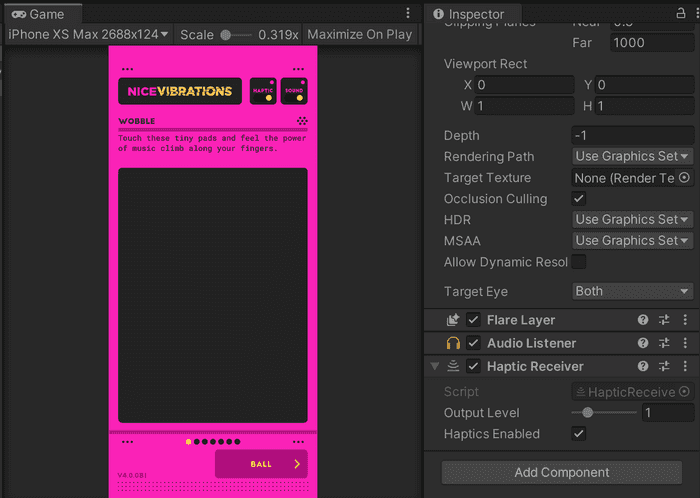Click the Haptic Receiver component icon

coord(453,366)
